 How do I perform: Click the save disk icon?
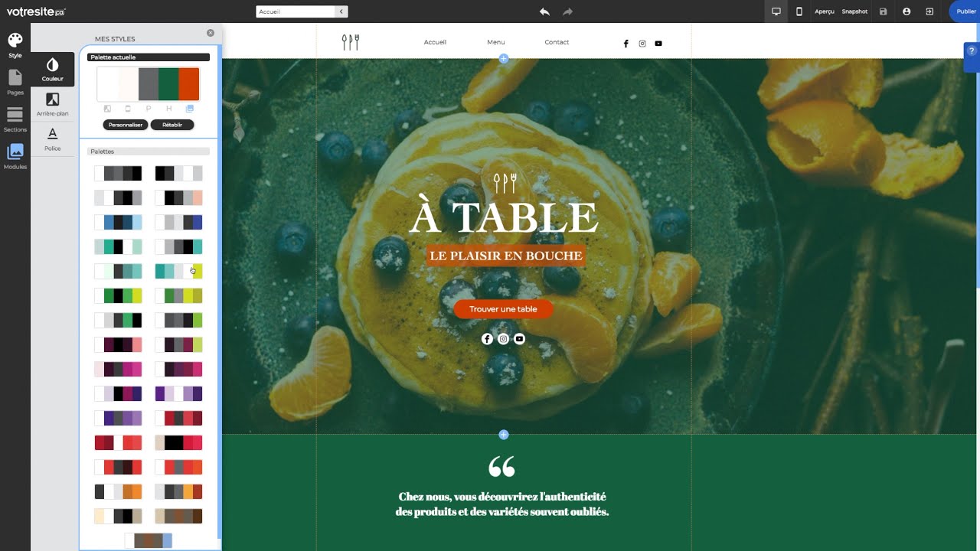(884, 11)
